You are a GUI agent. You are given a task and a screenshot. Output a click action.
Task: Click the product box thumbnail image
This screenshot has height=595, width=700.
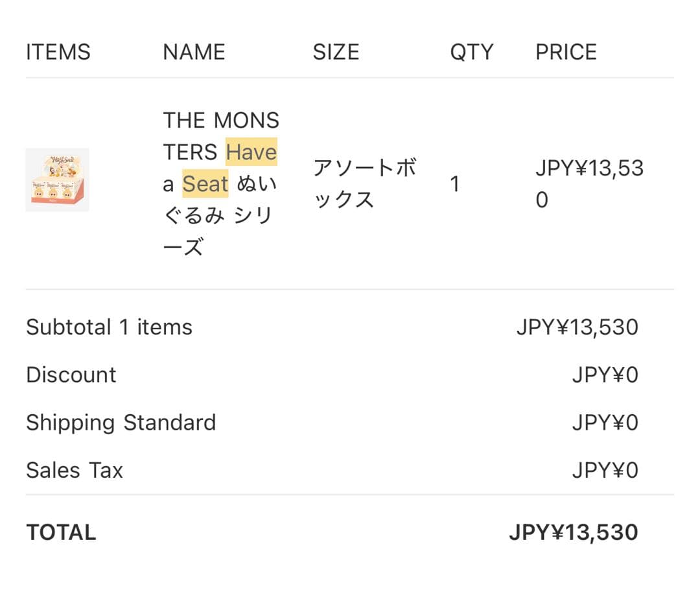coord(57,180)
